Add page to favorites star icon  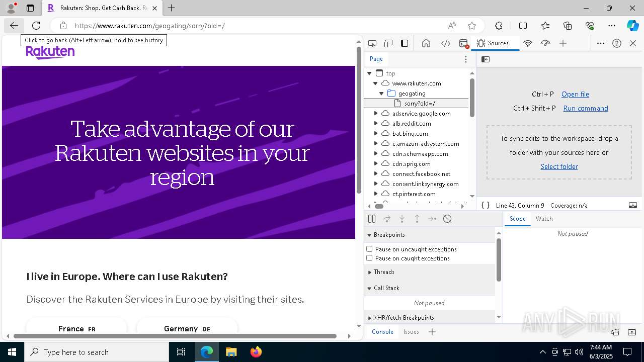472,26
